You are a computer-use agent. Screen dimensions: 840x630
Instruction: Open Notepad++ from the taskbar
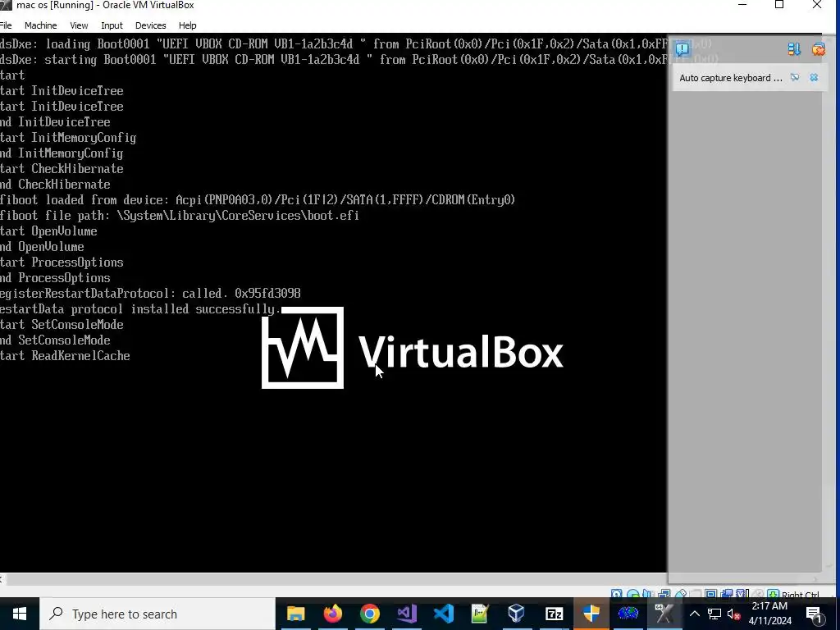pos(480,614)
